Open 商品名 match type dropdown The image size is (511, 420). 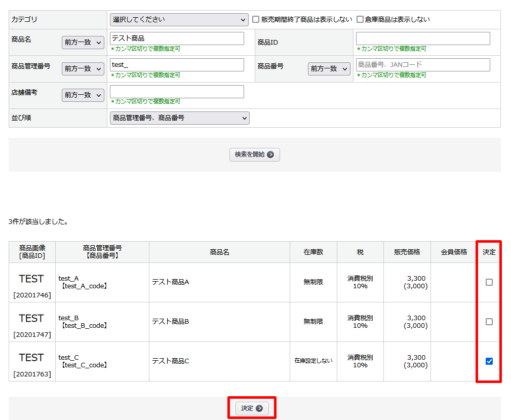(83, 43)
